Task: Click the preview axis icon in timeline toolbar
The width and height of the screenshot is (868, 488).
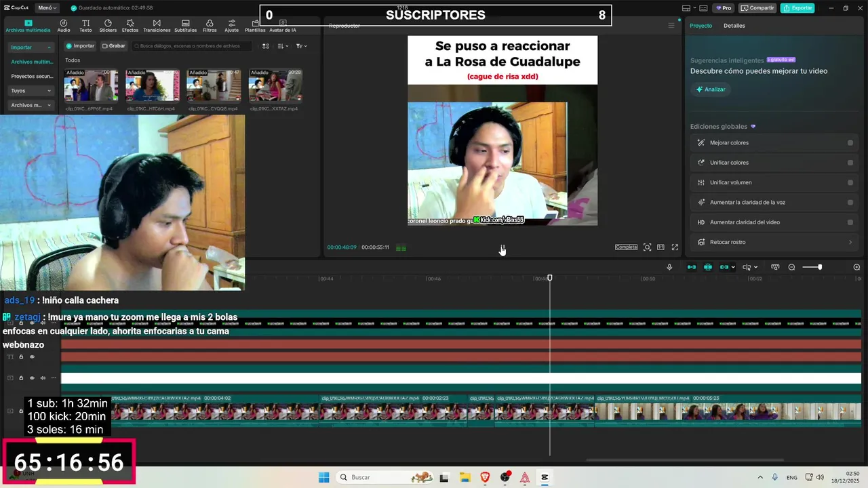Action: pos(775,267)
